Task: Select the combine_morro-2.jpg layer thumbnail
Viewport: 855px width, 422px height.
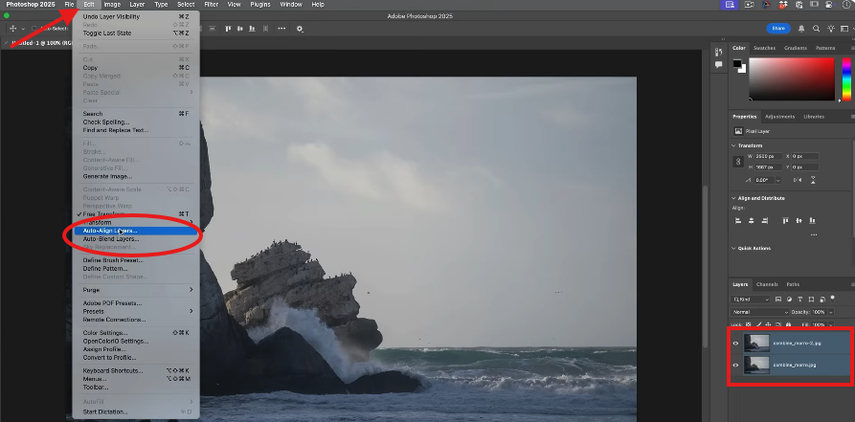Action: click(756, 343)
